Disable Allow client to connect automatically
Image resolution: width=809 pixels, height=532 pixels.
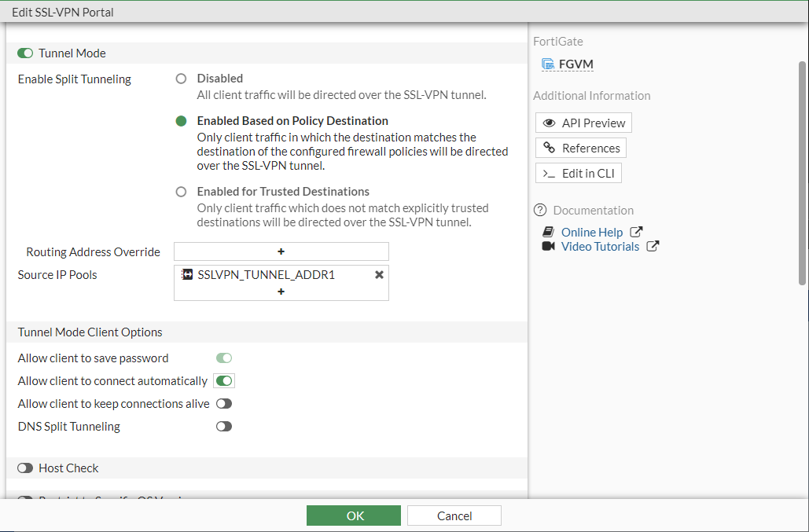(x=223, y=380)
